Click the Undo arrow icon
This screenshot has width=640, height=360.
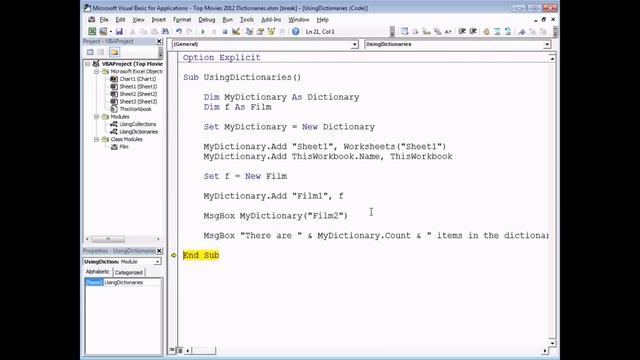coord(179,31)
